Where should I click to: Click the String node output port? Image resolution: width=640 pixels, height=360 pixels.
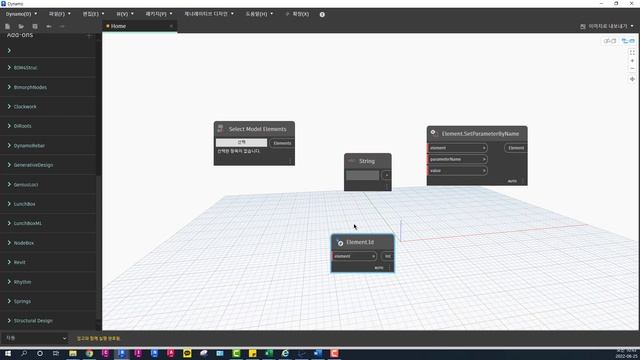(x=386, y=176)
